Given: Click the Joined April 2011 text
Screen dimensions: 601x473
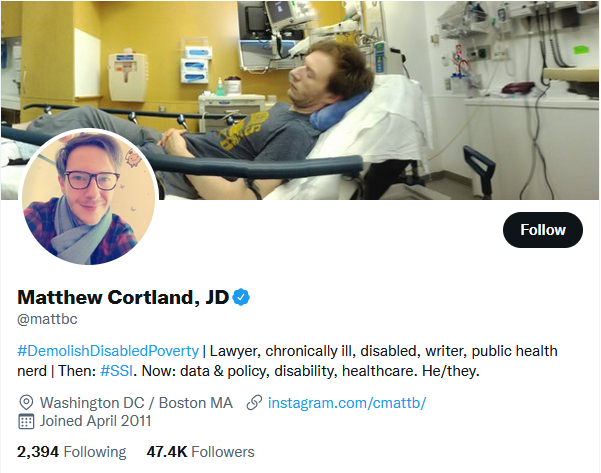Looking at the screenshot, I should tap(95, 421).
